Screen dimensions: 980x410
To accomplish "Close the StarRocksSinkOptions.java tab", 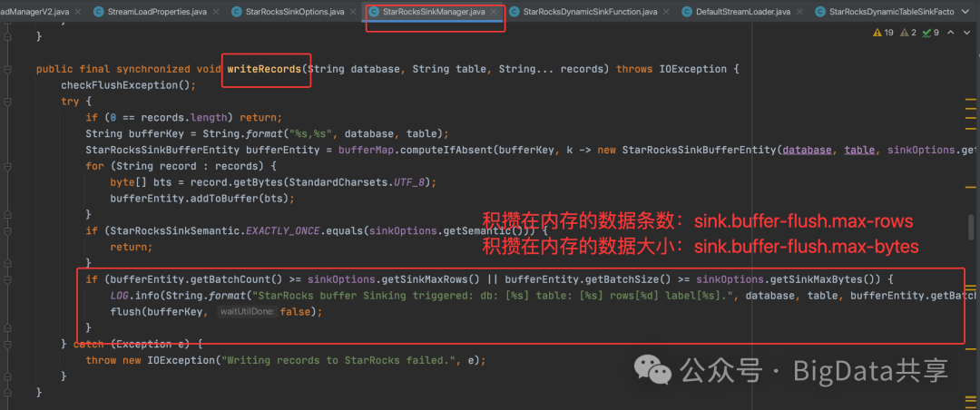I will (354, 12).
